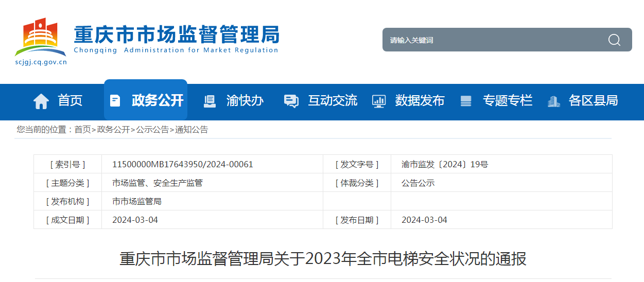The height and width of the screenshot is (282, 644).
Task: Go to 公示公告 in the breadcrumb
Action: (x=152, y=130)
